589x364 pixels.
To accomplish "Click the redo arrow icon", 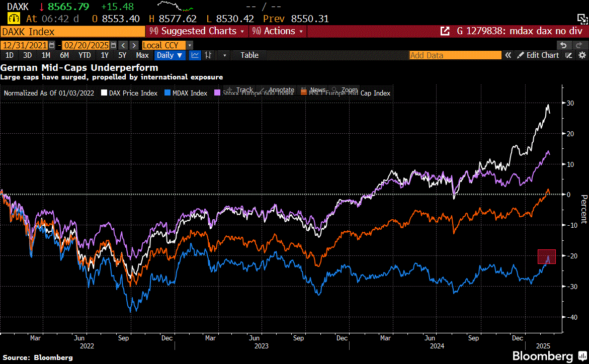I will click(579, 45).
